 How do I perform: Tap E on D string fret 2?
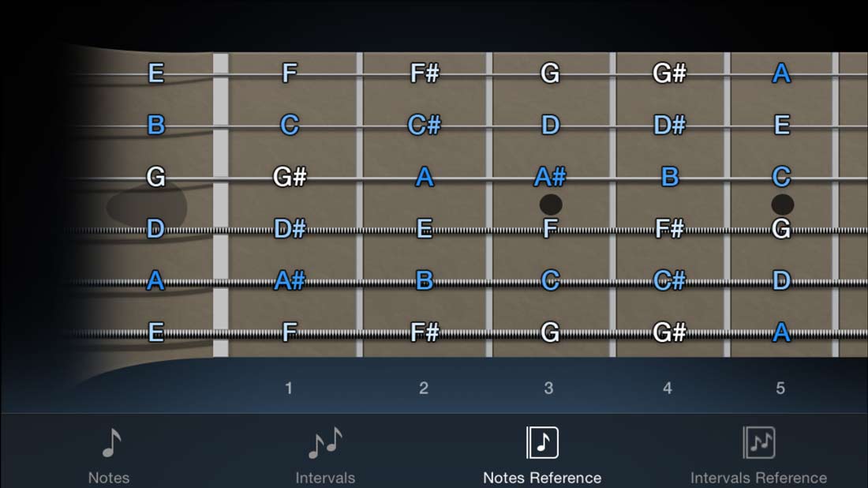425,229
